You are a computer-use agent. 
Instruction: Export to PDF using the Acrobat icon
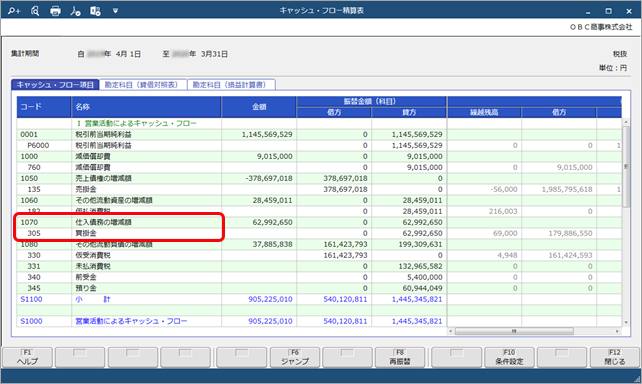coord(75,11)
